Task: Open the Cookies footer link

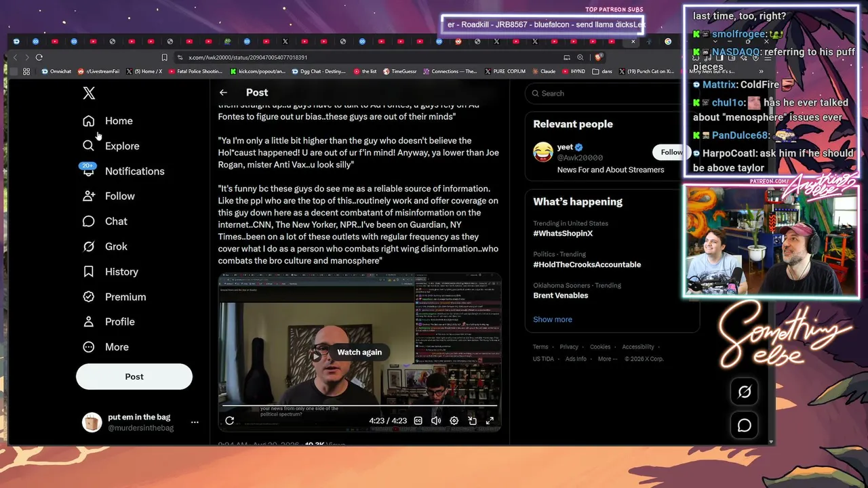Action: tap(600, 347)
